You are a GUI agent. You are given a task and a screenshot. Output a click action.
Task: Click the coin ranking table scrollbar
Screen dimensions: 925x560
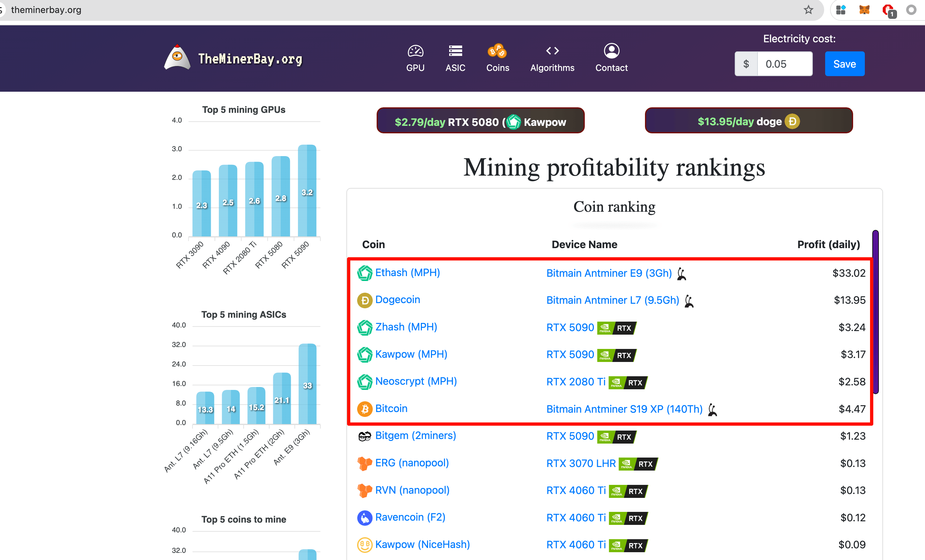point(876,312)
